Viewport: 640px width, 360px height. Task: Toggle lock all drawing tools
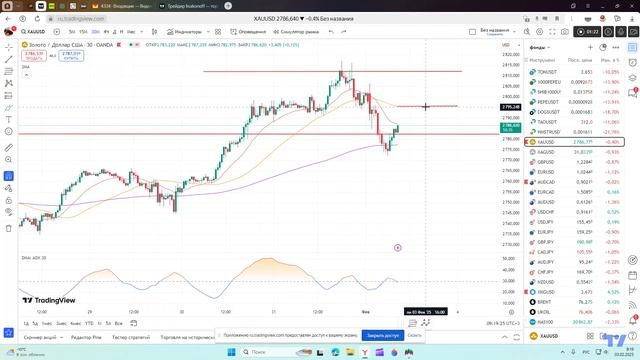9,200
